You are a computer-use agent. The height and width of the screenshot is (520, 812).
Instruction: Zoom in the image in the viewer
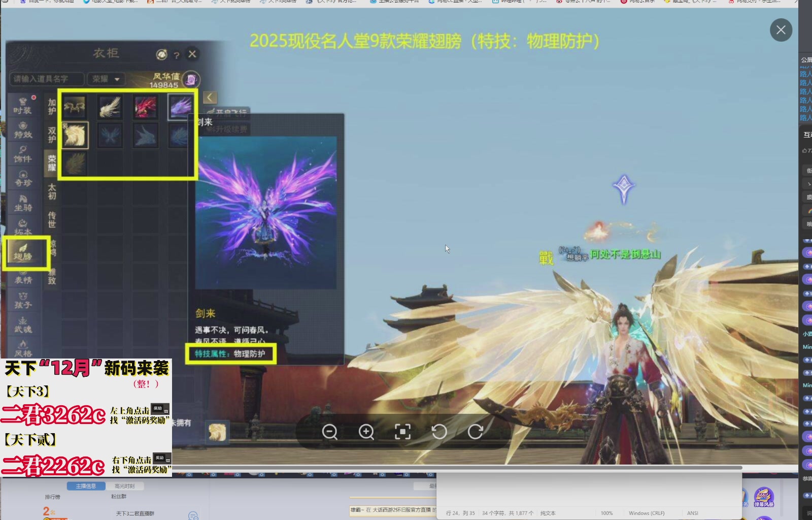366,432
